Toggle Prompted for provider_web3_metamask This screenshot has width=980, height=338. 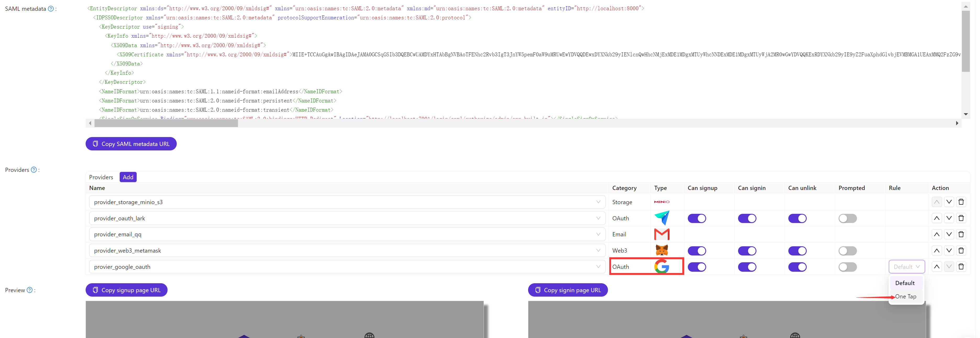(848, 250)
